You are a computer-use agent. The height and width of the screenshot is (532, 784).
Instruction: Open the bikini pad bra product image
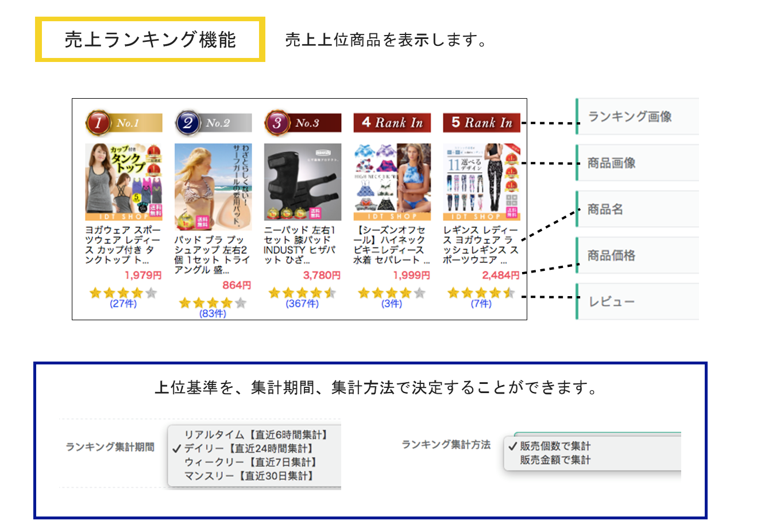pos(213,187)
